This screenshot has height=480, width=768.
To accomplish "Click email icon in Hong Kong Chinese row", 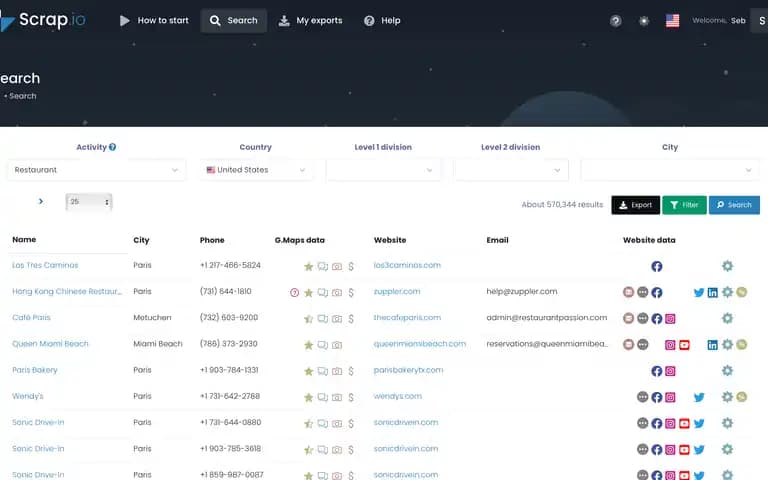I will [628, 292].
